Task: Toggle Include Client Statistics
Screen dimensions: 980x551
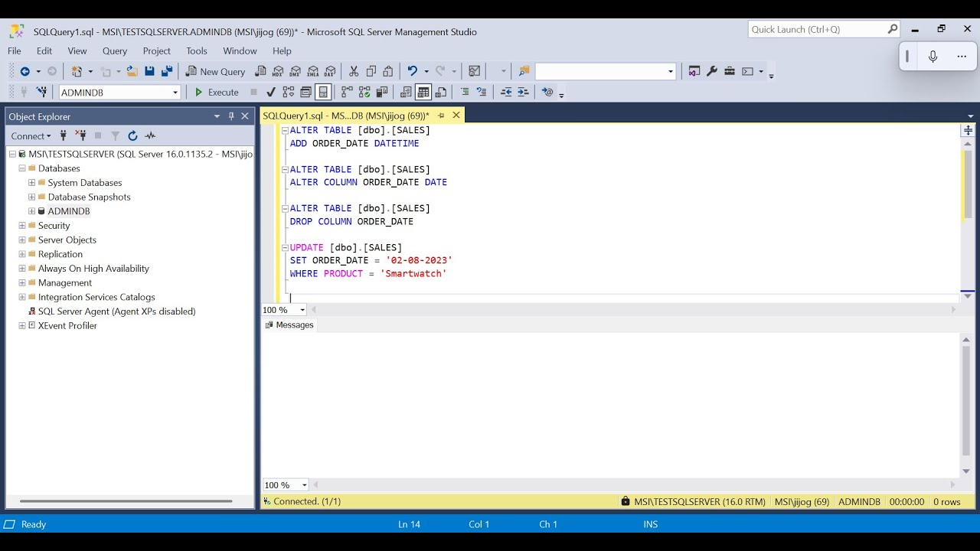Action: (x=382, y=92)
